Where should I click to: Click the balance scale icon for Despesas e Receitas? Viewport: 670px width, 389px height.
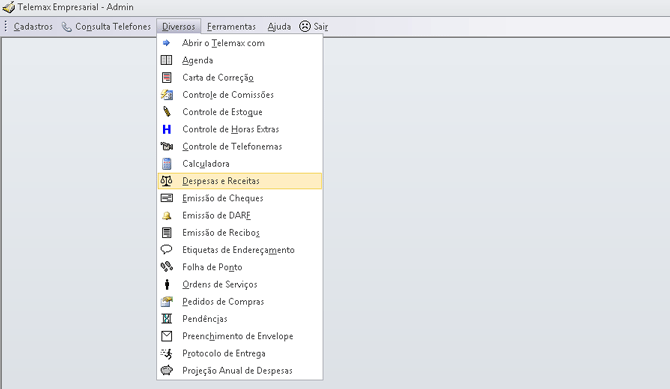166,181
